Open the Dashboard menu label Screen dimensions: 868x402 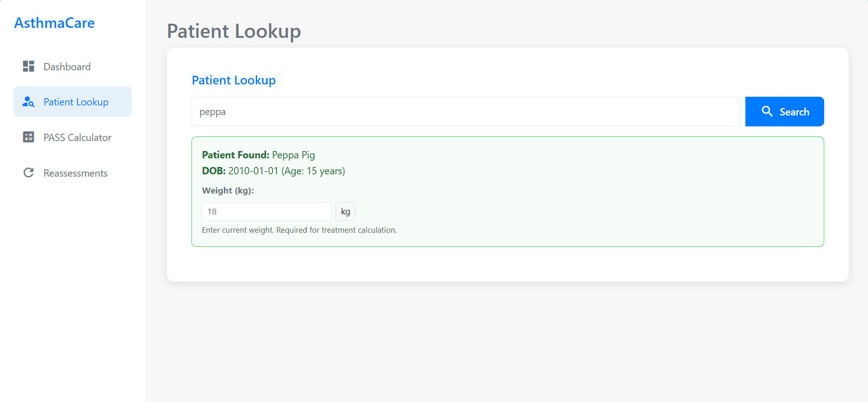[67, 67]
